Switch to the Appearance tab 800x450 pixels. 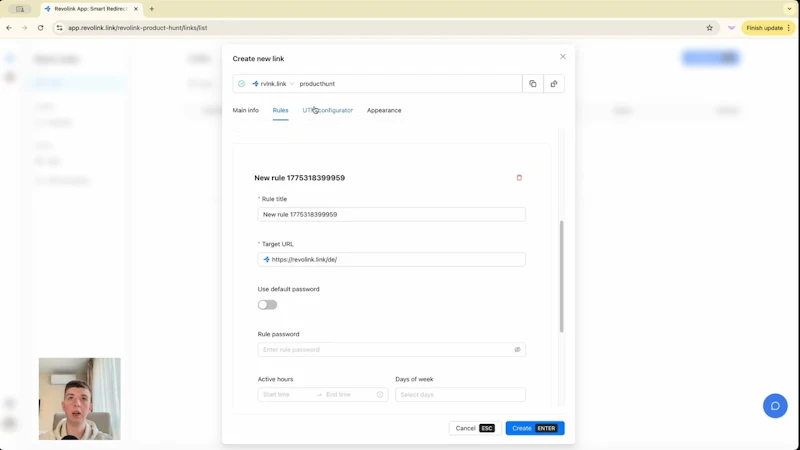click(384, 110)
